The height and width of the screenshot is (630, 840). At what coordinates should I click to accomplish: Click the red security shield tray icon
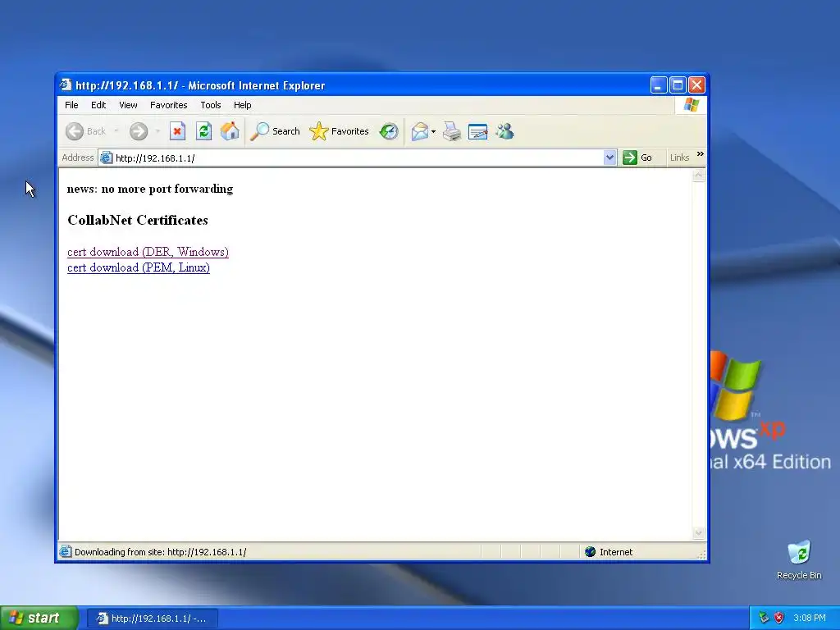pos(779,618)
